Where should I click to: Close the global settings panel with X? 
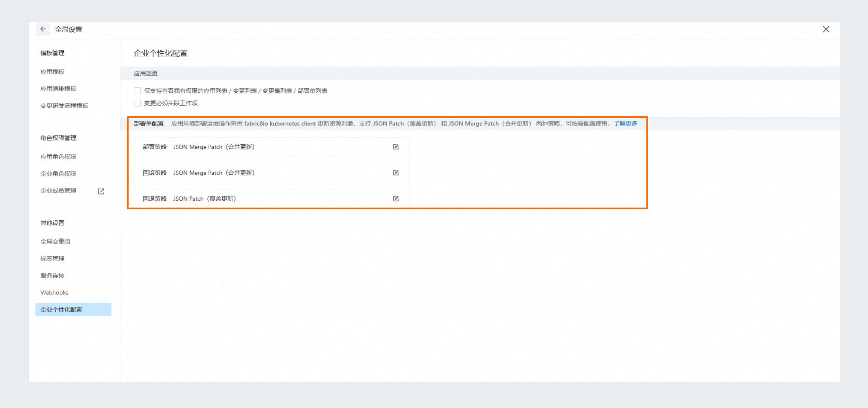[x=826, y=29]
